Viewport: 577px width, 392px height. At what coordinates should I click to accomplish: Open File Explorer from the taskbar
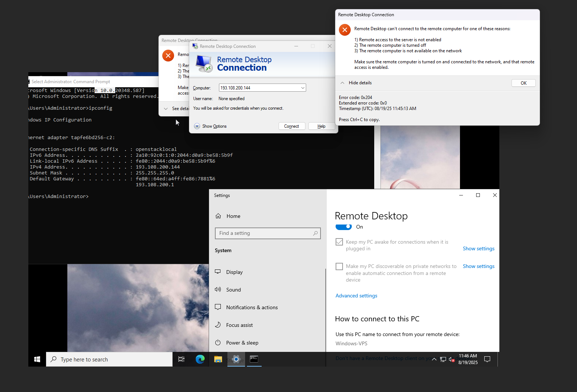coord(218,359)
